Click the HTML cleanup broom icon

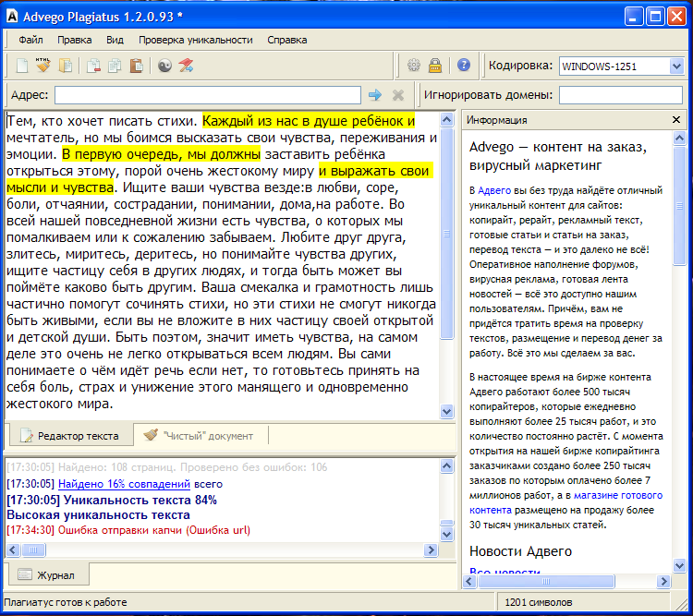point(43,66)
